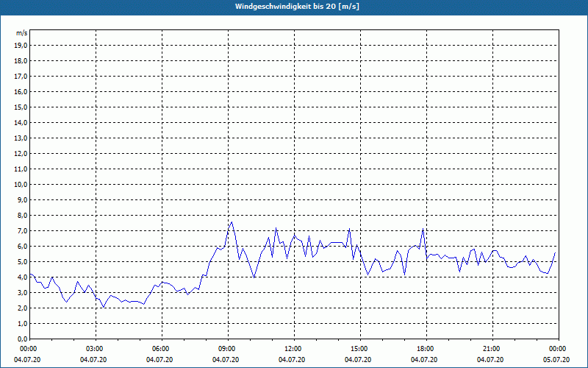Select the '18:00' time label
588x368 pixels.
coord(426,349)
